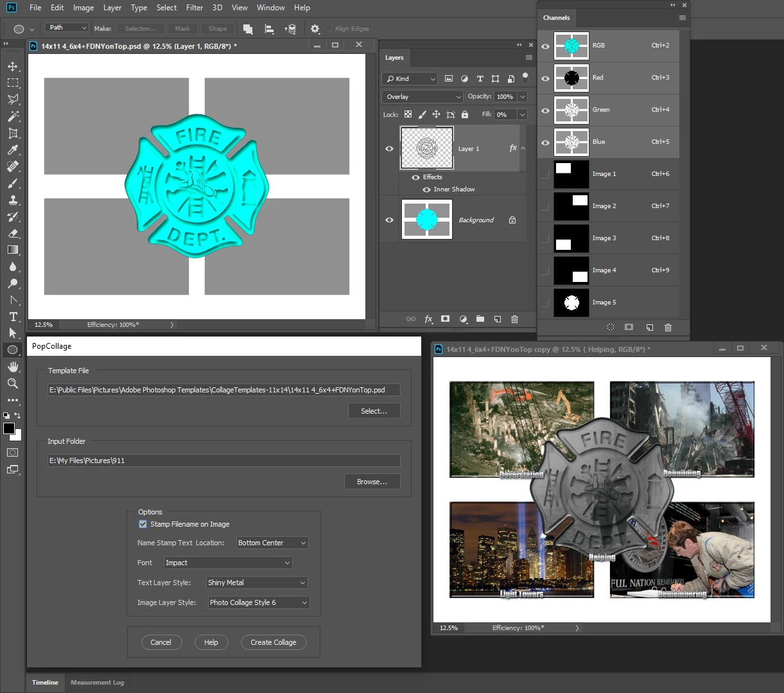
Task: Select the Hand tool
Action: 12,367
